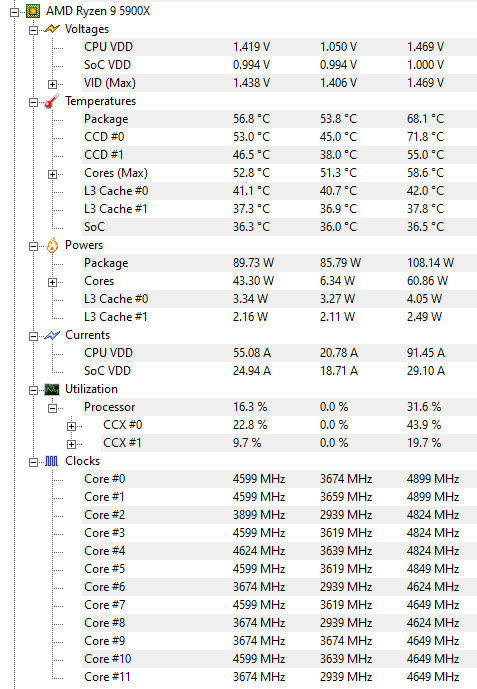Select the Core #4 clock row
Image resolution: width=477 pixels, height=689 pixels.
(279, 551)
